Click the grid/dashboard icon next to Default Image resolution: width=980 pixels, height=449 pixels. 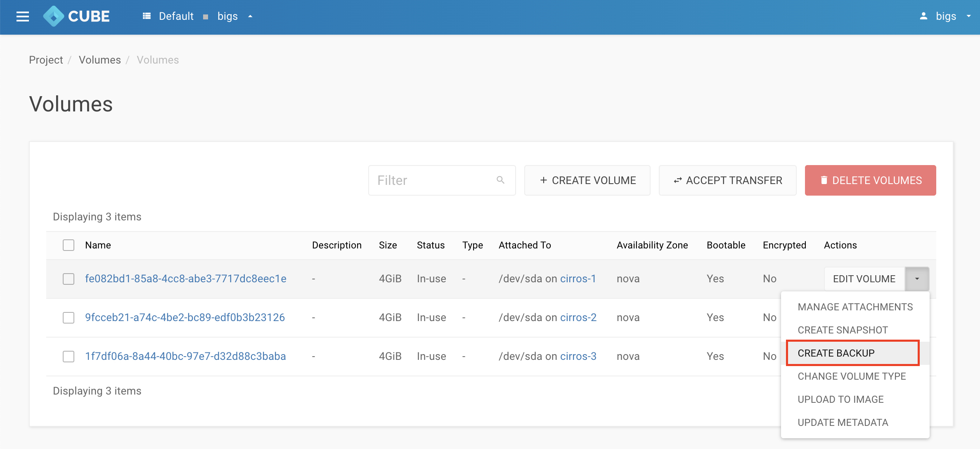[x=146, y=16]
